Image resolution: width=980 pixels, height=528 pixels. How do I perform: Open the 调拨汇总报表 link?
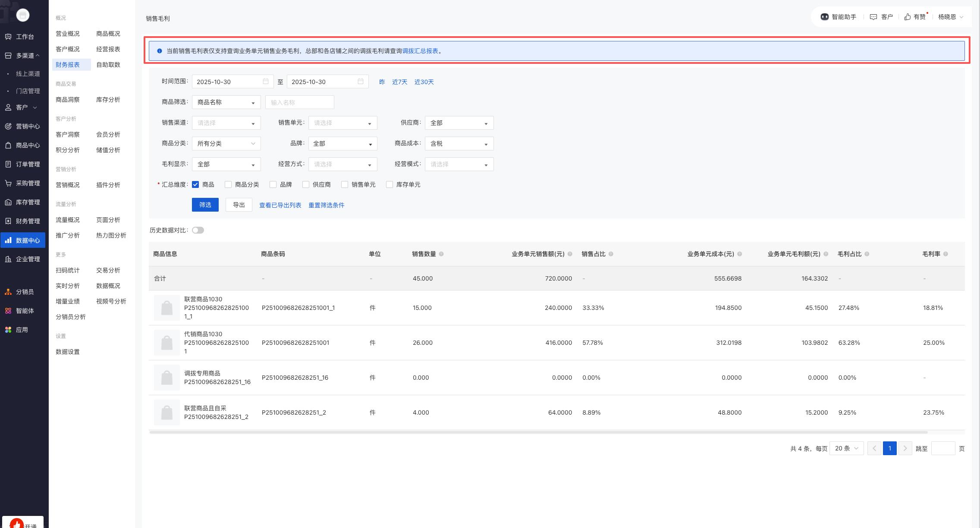(420, 51)
